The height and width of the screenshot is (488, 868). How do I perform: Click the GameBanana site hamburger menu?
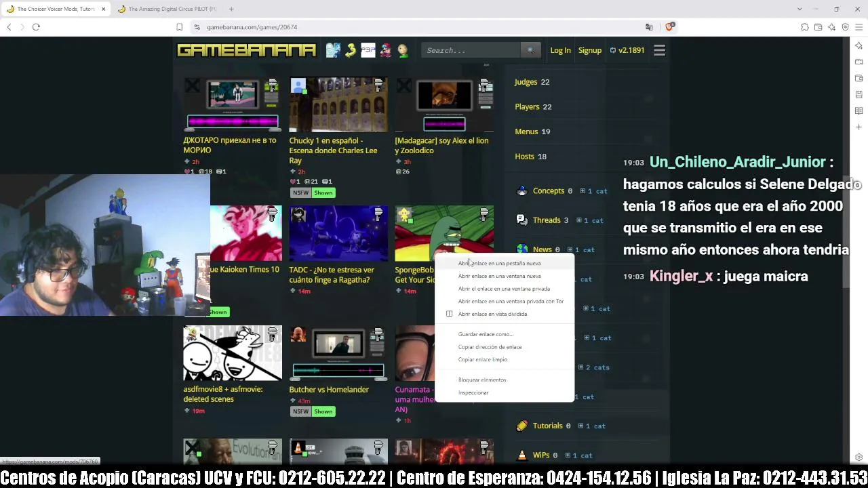[659, 50]
